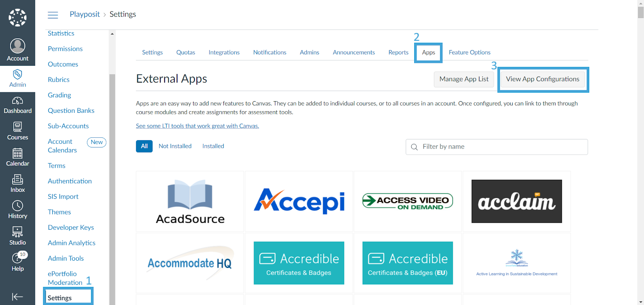This screenshot has width=644, height=305.
Task: Open Authentication in the account menu
Action: click(x=70, y=181)
